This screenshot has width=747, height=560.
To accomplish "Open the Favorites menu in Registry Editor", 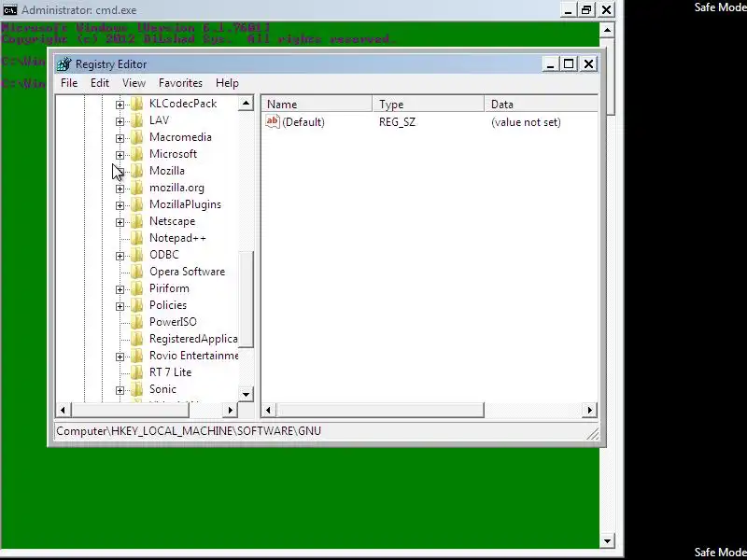I will pyautogui.click(x=180, y=83).
